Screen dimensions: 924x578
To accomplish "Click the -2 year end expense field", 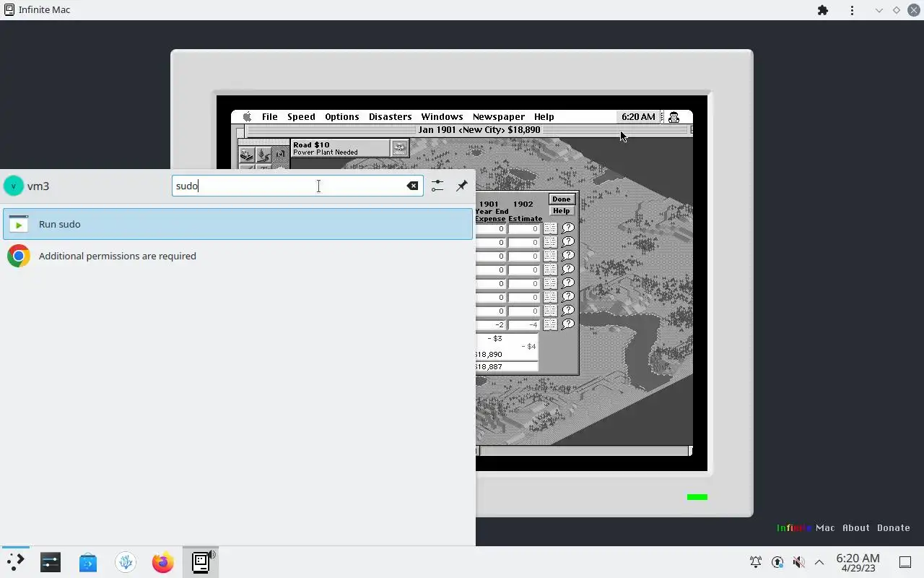I will [491, 324].
